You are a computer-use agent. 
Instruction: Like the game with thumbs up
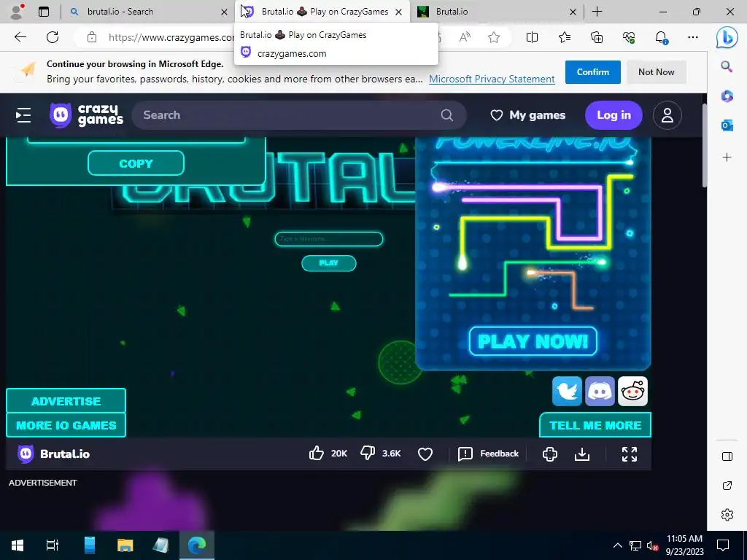(317, 454)
